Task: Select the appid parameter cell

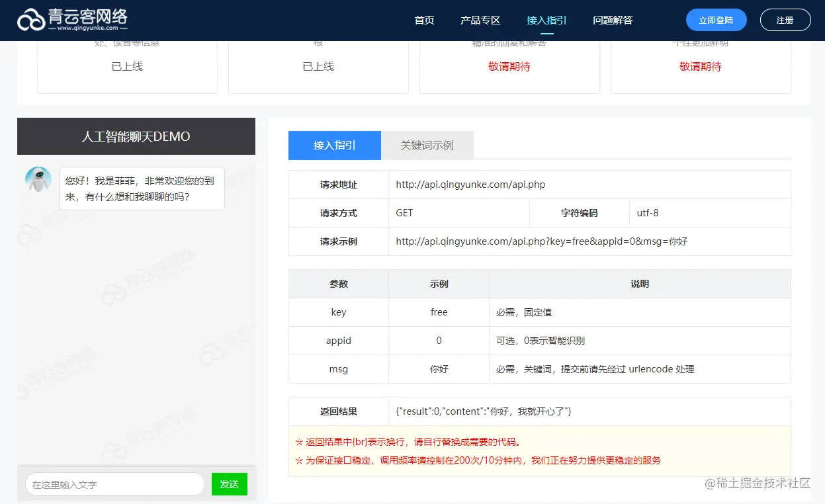Action: pyautogui.click(x=339, y=341)
